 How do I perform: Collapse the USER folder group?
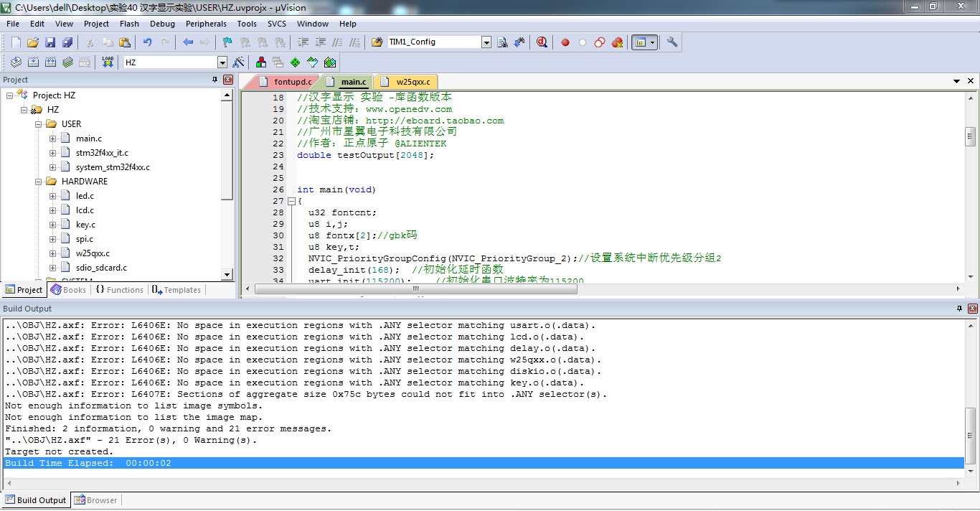tap(38, 124)
